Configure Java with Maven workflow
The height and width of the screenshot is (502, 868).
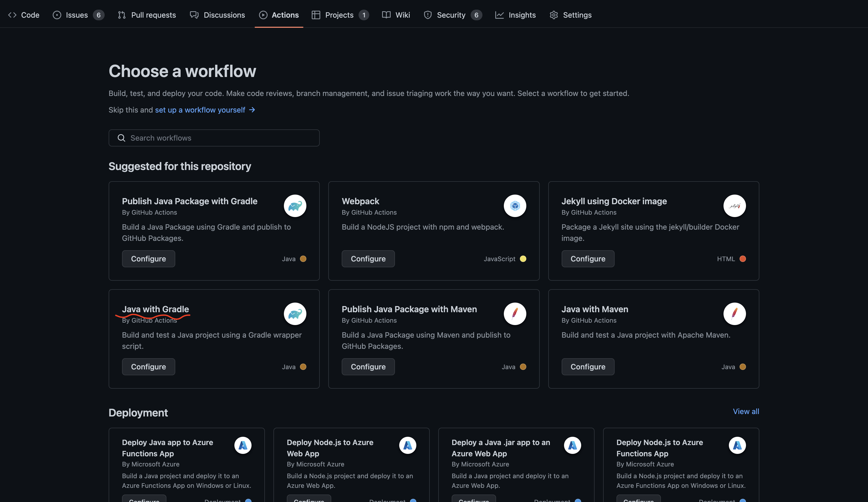tap(588, 367)
